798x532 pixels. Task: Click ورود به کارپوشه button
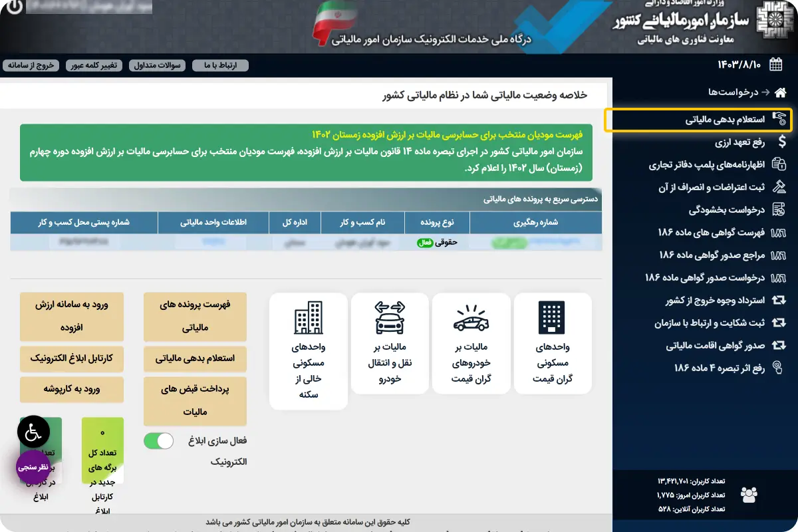coord(71,389)
